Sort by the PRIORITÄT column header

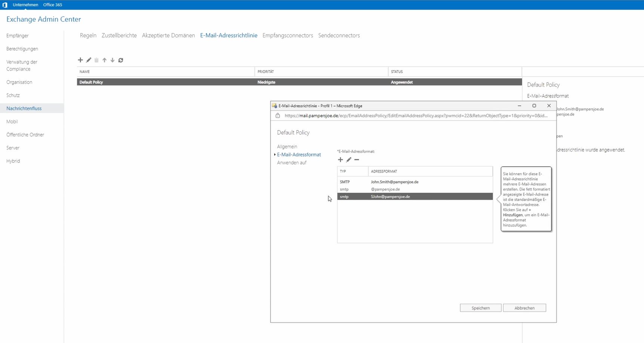click(x=321, y=72)
